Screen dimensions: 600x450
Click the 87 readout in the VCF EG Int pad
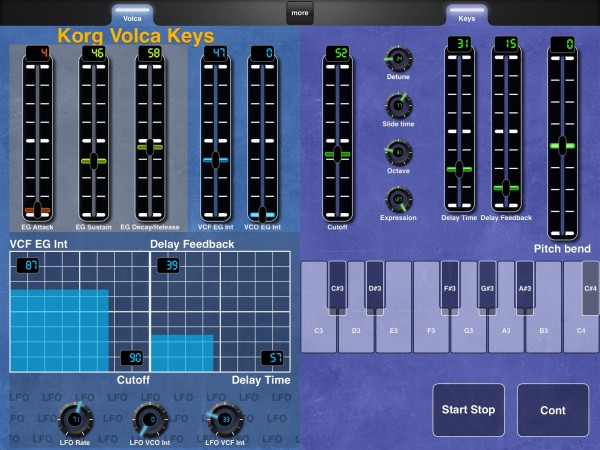pos(28,265)
